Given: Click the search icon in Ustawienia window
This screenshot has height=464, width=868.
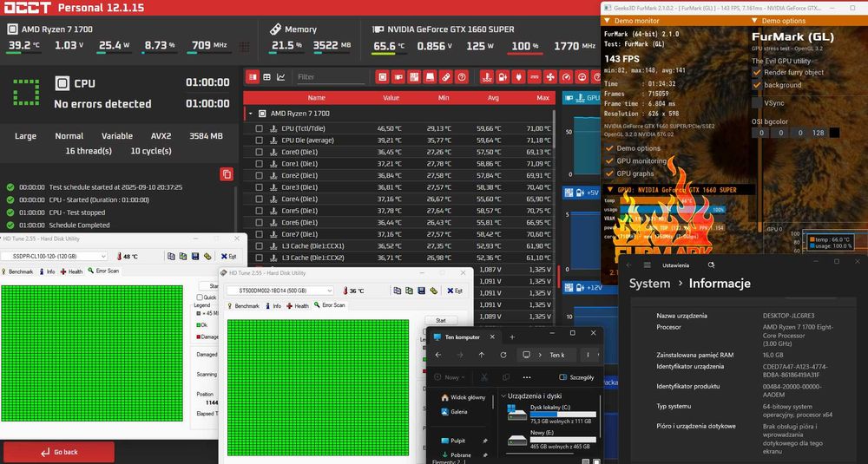Looking at the screenshot, I should point(712,265).
